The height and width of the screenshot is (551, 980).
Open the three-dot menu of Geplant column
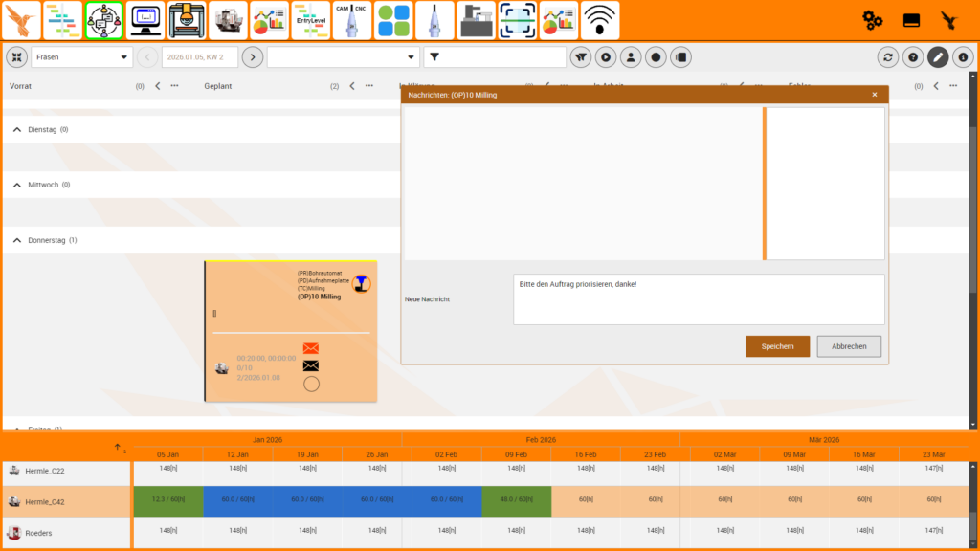coord(369,86)
